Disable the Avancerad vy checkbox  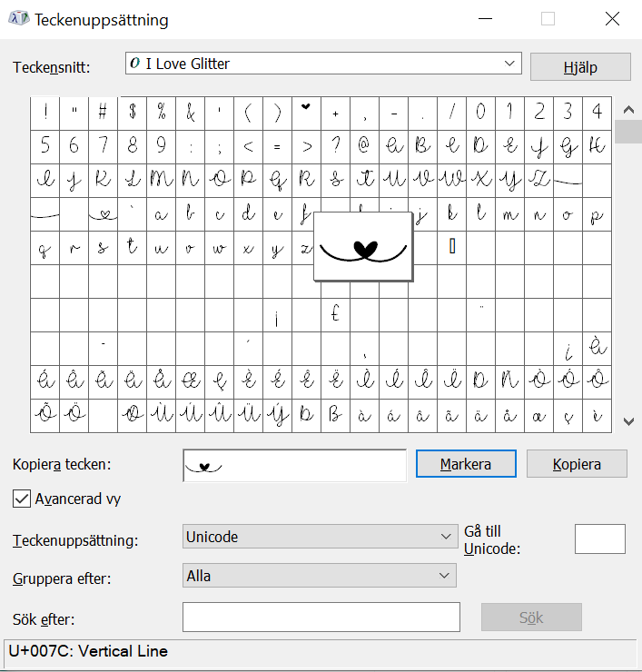[21, 499]
